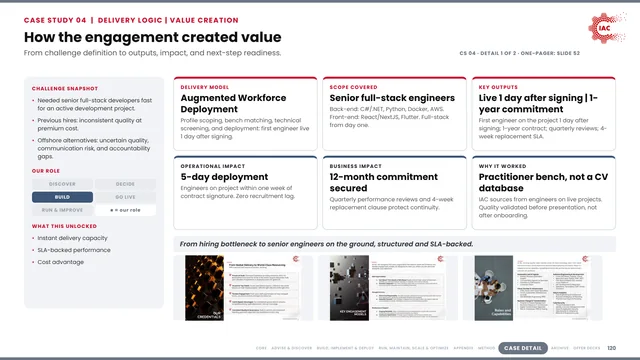
Task: Click the Decide role chip
Action: pos(125,184)
